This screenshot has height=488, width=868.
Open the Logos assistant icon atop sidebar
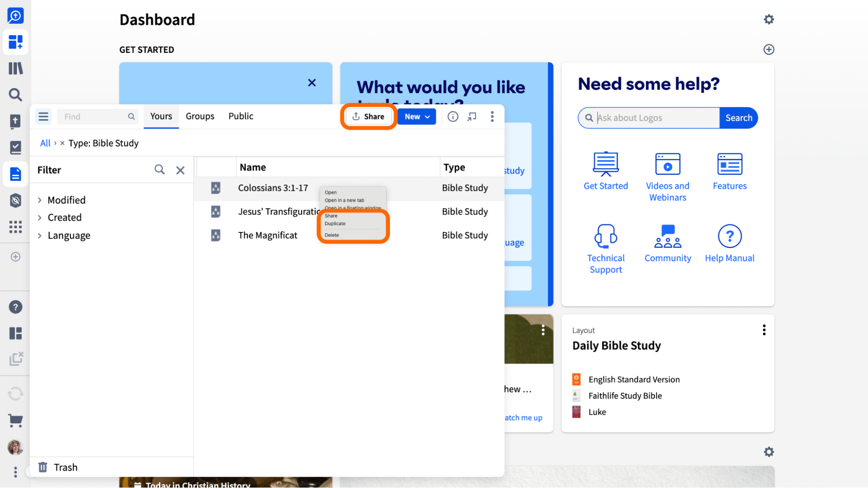[16, 16]
